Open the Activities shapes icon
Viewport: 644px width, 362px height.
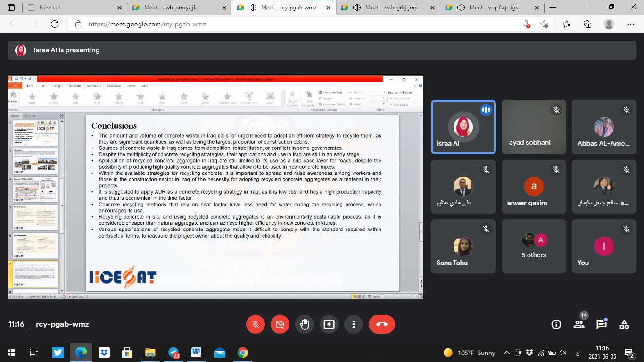(624, 324)
